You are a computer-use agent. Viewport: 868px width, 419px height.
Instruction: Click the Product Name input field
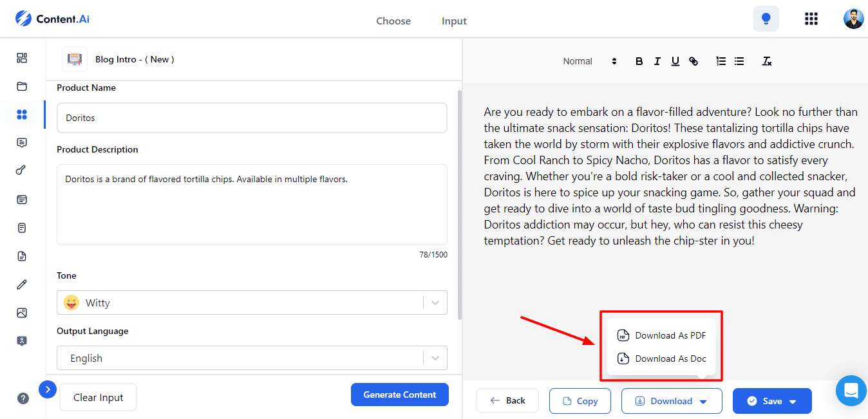pos(251,118)
